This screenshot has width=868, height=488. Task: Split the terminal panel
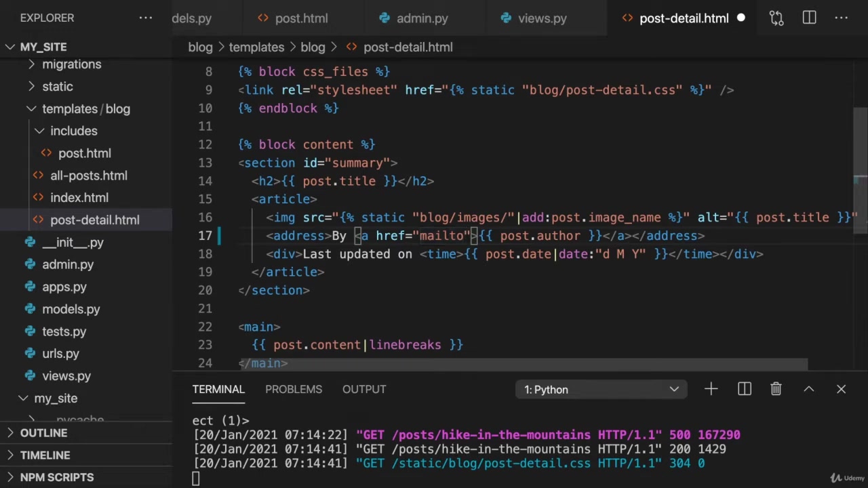pos(744,389)
